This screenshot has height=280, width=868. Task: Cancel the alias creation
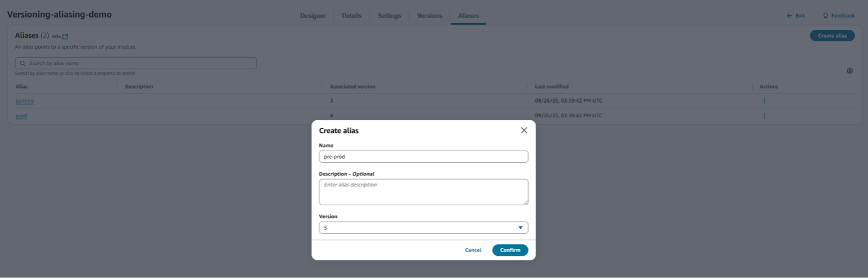473,250
